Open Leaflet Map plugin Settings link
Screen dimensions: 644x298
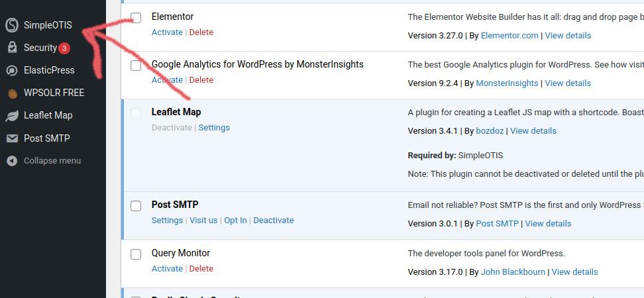tap(214, 128)
